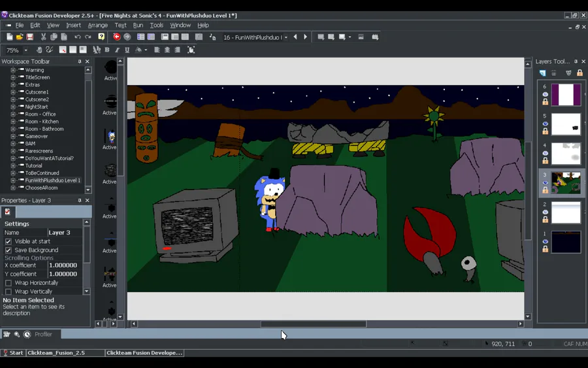The width and height of the screenshot is (588, 368).
Task: Pin the Workspace Toolbar panel
Action: coord(80,61)
